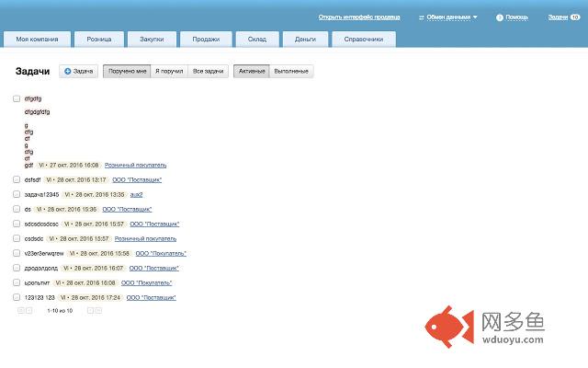Open ООО Покупатель link for v23er3erwqrew
588x368 pixels.
coord(161,254)
